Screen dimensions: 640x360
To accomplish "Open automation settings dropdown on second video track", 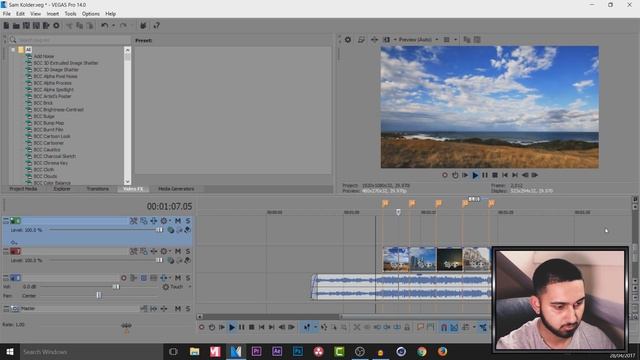I will pos(171,251).
